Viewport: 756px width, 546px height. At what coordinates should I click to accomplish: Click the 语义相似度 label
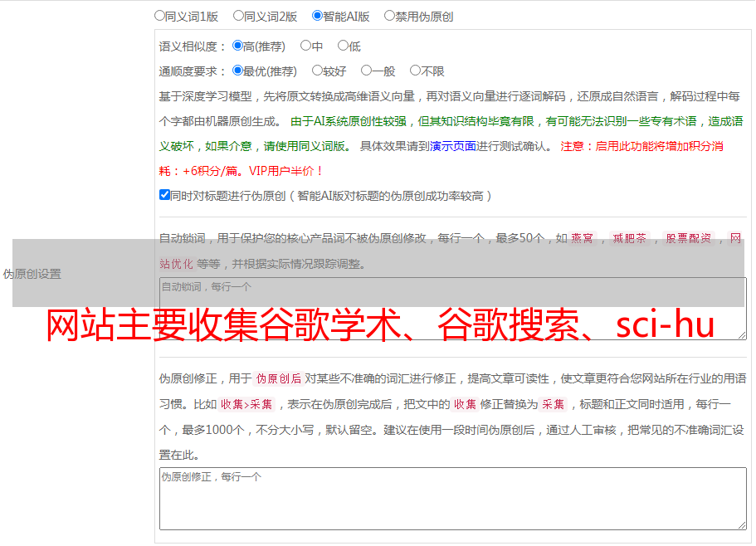point(192,46)
